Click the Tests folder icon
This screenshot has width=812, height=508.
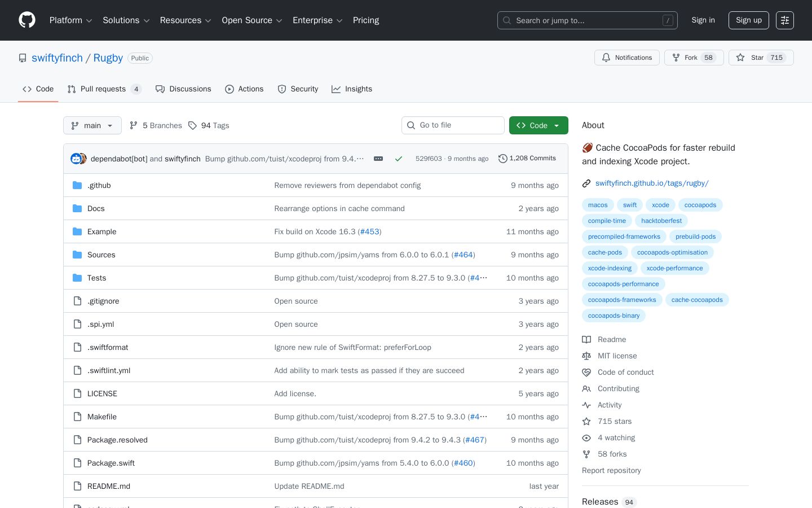point(77,278)
